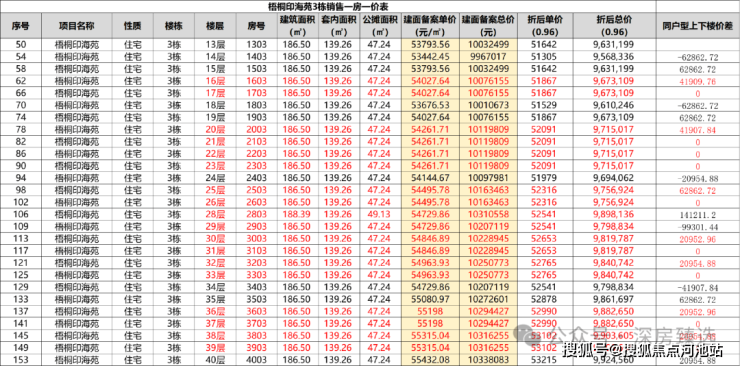The image size is (740, 366).
Task: Click the 同户型上下楼价差 header
Action: pyautogui.click(x=698, y=26)
